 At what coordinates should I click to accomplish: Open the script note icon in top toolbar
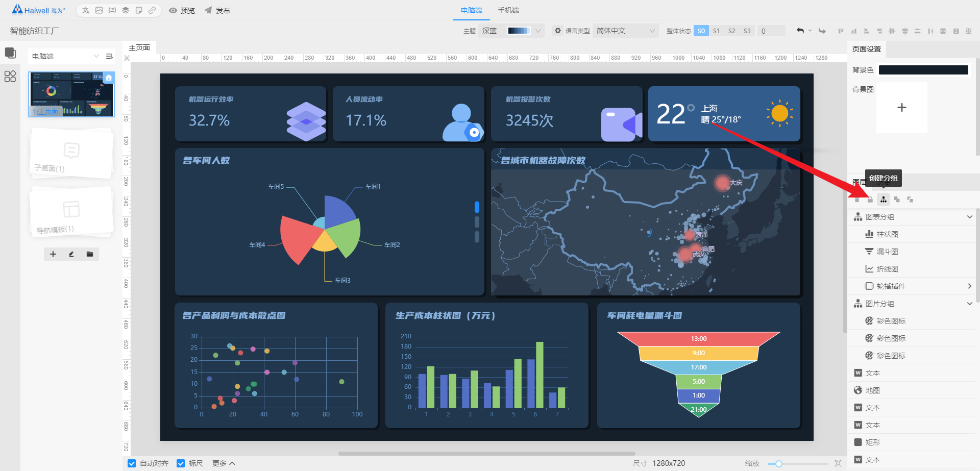pos(139,10)
